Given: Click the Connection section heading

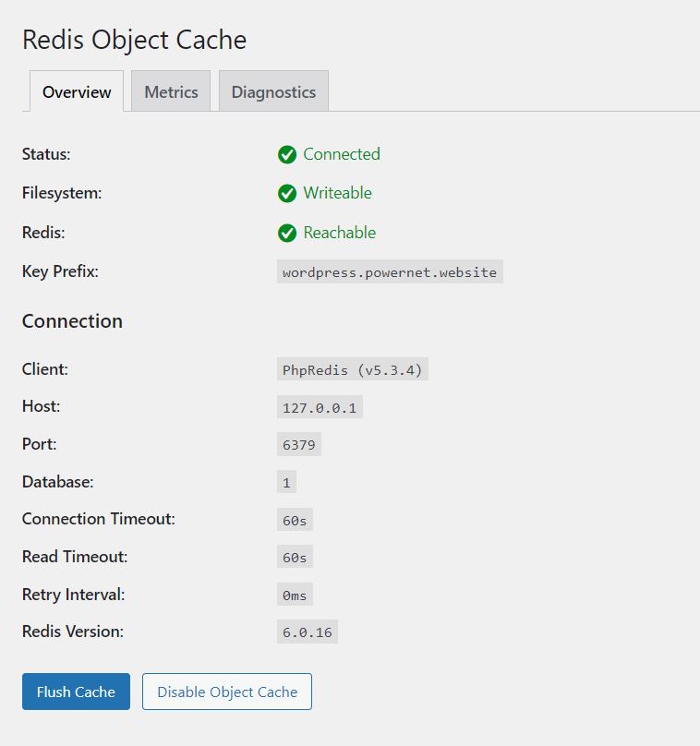Looking at the screenshot, I should [72, 321].
